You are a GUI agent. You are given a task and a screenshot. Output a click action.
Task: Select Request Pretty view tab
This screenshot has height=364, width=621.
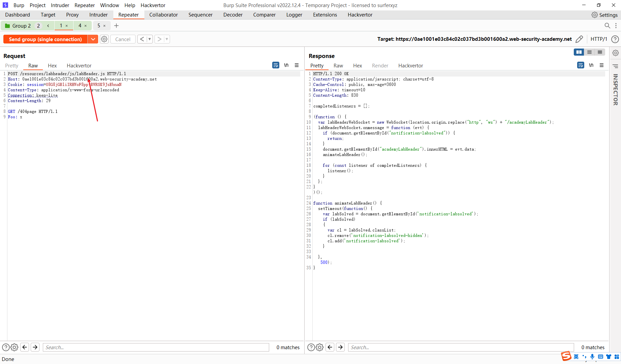12,65
